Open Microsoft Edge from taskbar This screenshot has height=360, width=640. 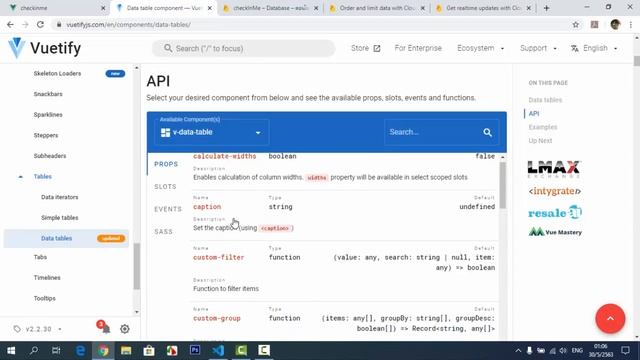point(80,350)
